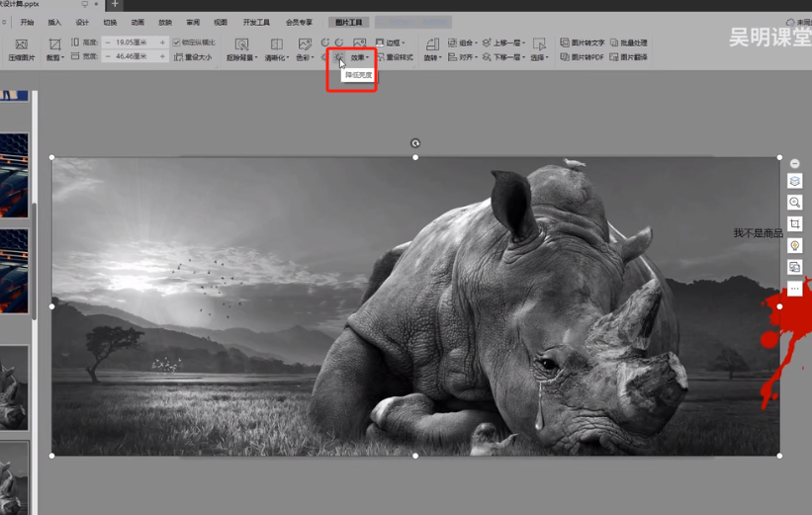Decrease width with minus stepper
This screenshot has width=812, height=515.
[x=108, y=56]
